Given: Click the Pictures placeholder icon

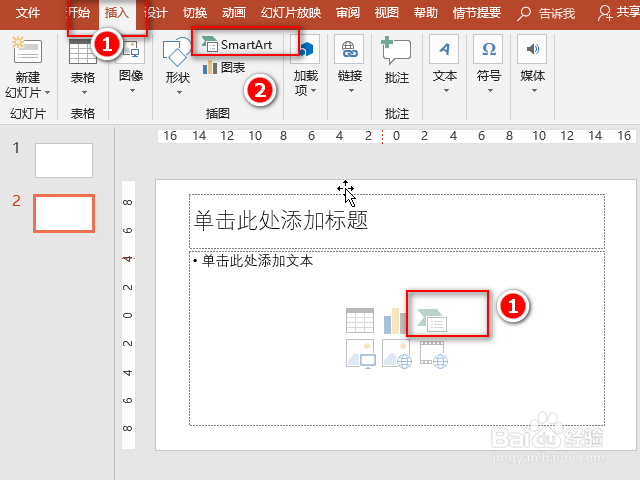Looking at the screenshot, I should point(361,354).
